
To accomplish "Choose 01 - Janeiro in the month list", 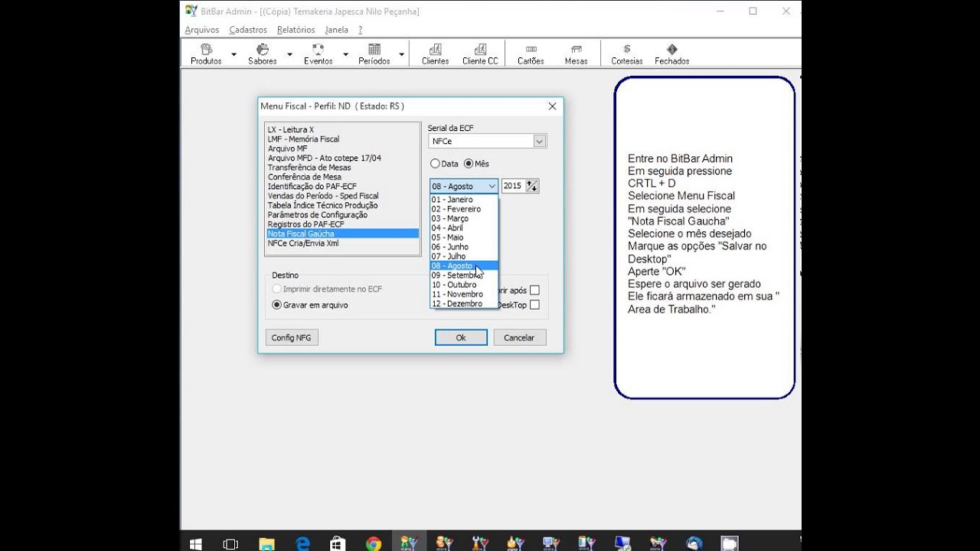I will [x=464, y=200].
